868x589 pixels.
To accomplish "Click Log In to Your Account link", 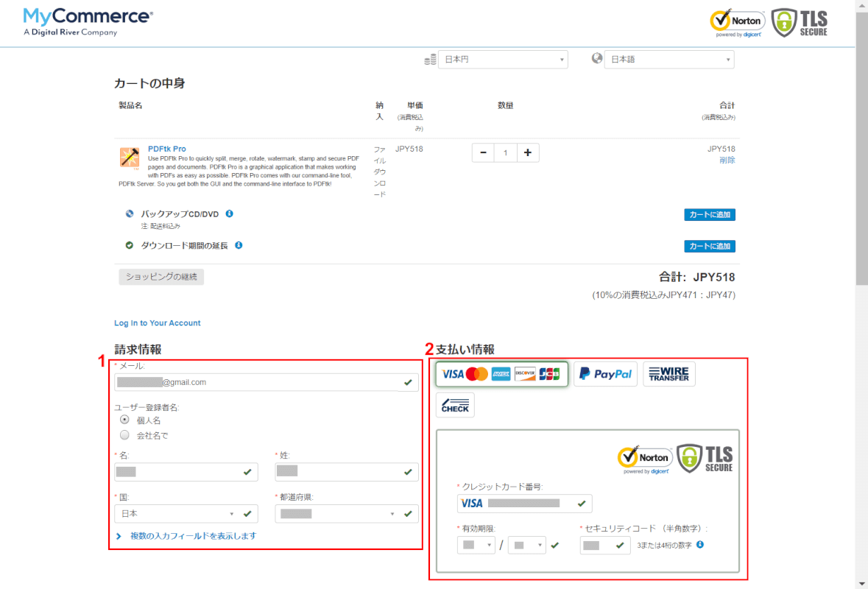I will click(x=158, y=322).
